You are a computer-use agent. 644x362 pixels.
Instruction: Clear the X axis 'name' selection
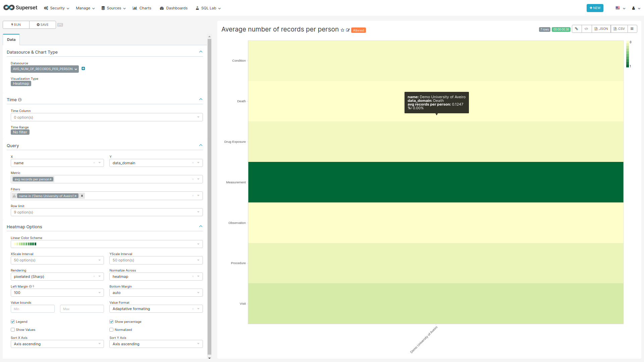[x=94, y=163]
